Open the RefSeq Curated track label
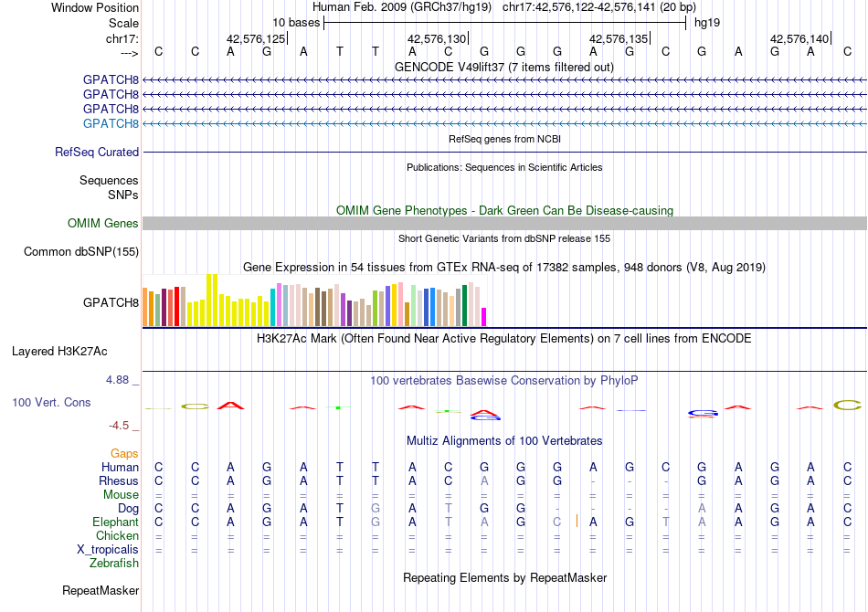 click(x=97, y=153)
